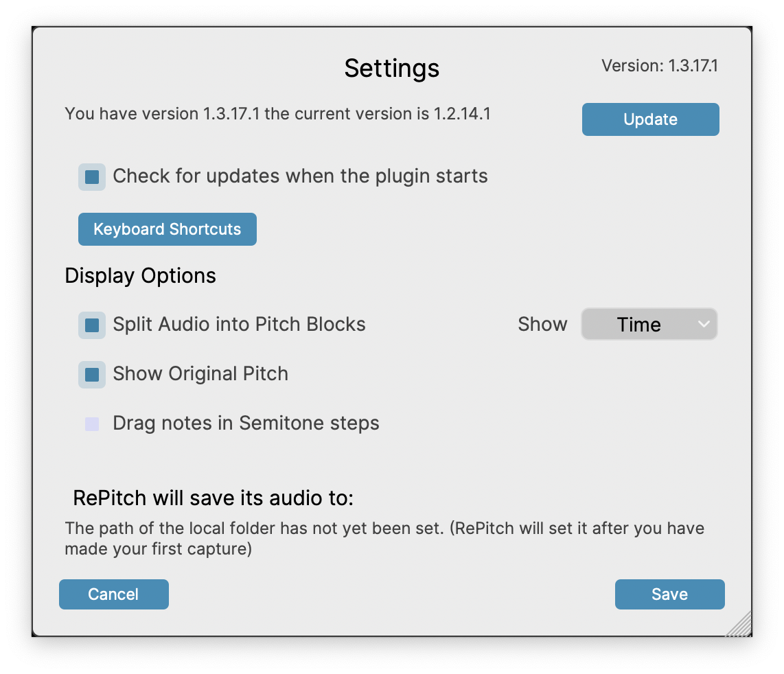Click the Version 1.3.17.1 label
The width and height of the screenshot is (784, 674).
coord(659,66)
